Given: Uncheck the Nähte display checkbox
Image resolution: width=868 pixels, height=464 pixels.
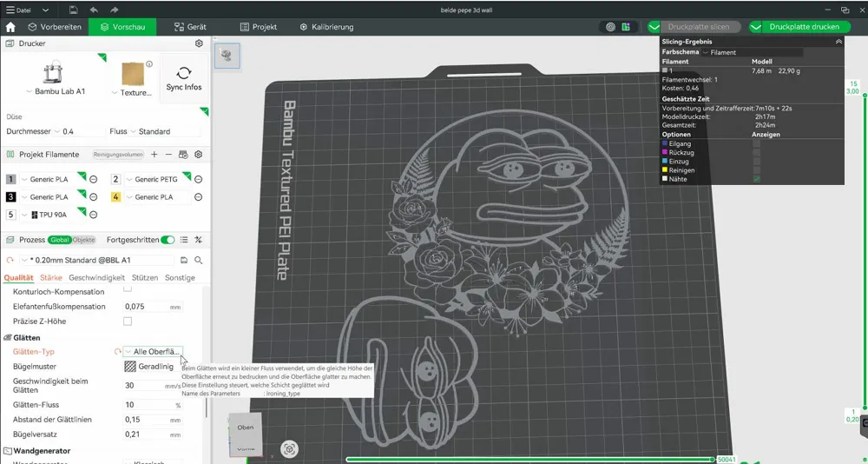Looking at the screenshot, I should click(x=756, y=179).
